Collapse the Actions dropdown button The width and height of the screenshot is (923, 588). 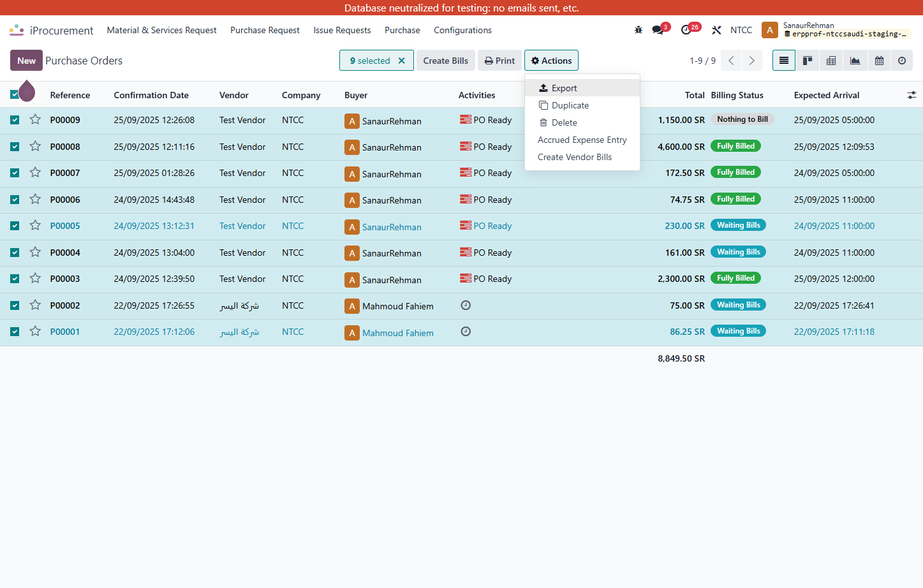[552, 61]
